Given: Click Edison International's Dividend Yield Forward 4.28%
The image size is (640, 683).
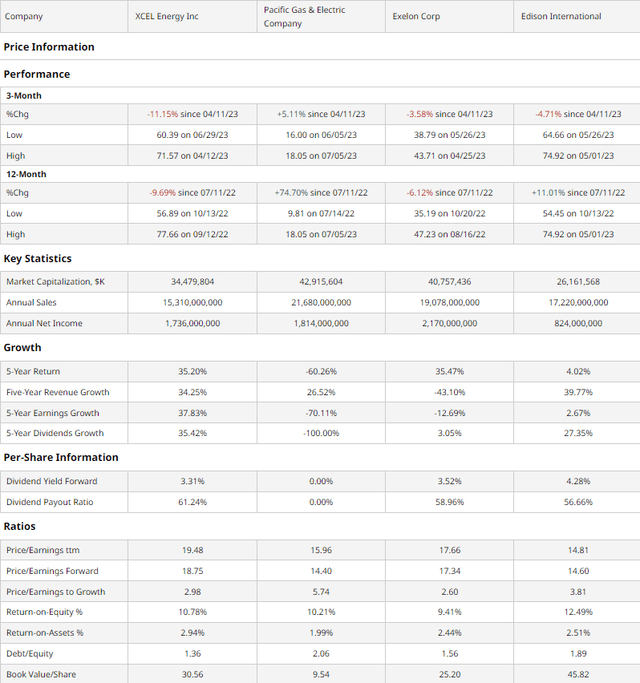Looking at the screenshot, I should click(x=577, y=481).
